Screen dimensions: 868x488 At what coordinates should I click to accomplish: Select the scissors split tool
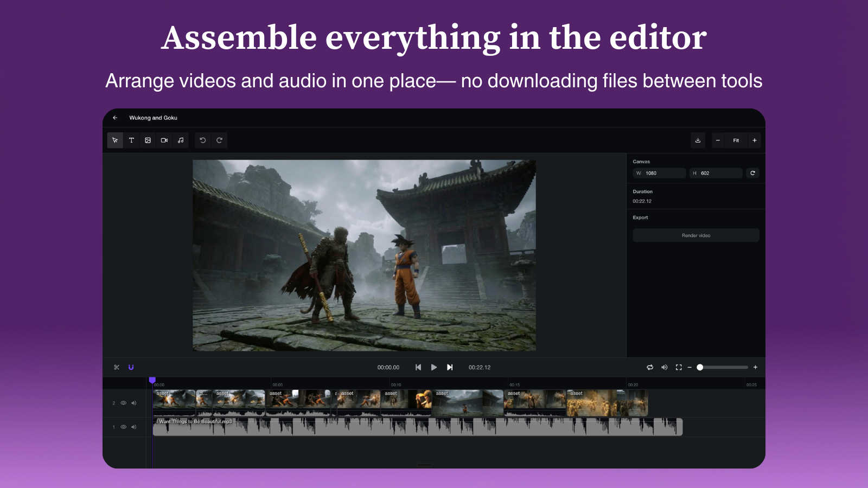[117, 367]
